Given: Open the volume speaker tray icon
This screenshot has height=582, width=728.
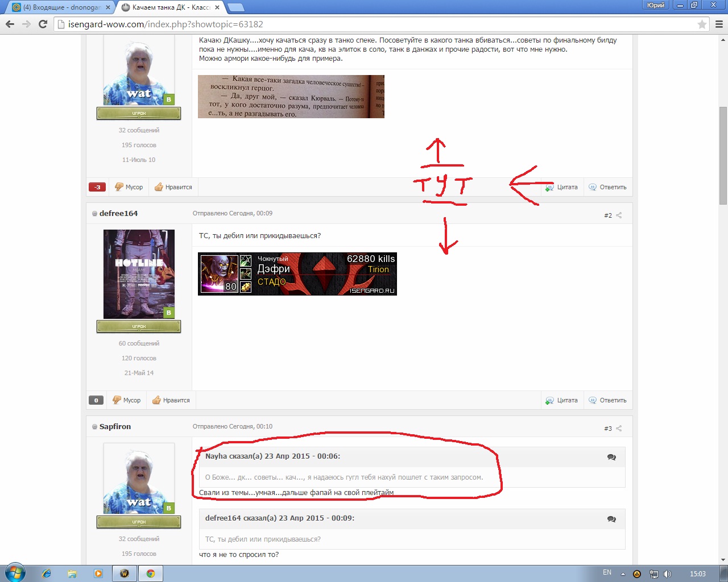Looking at the screenshot, I should tap(667, 574).
